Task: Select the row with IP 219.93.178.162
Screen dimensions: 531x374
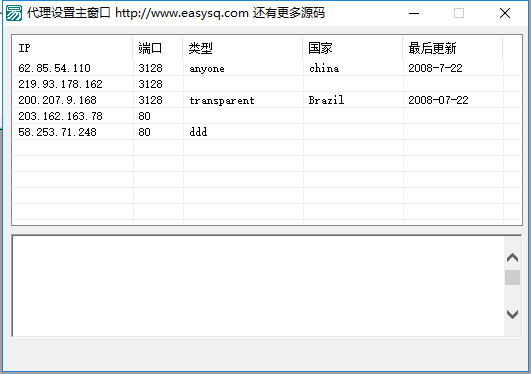Action: [267, 84]
